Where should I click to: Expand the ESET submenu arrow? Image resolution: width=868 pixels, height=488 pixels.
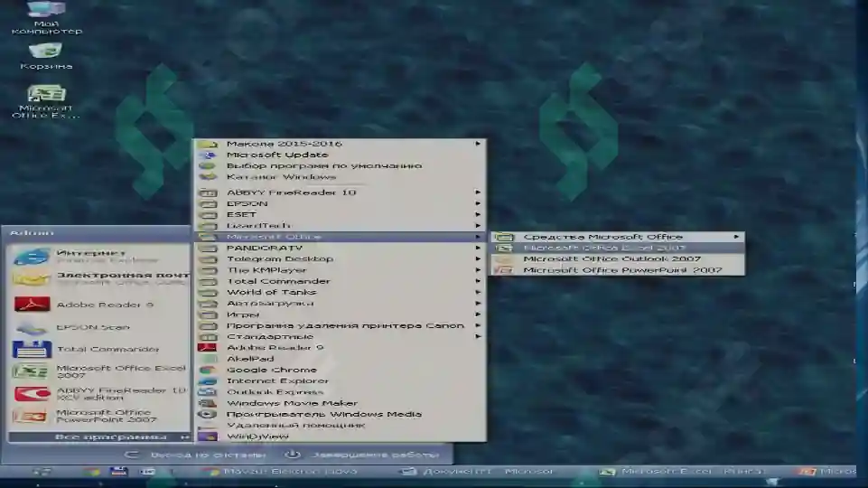coord(477,214)
